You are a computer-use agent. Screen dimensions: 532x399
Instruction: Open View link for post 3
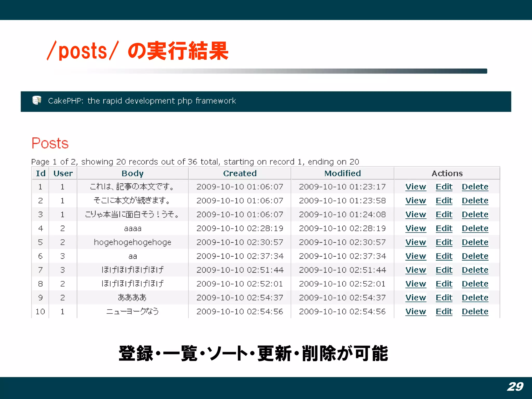(x=416, y=214)
